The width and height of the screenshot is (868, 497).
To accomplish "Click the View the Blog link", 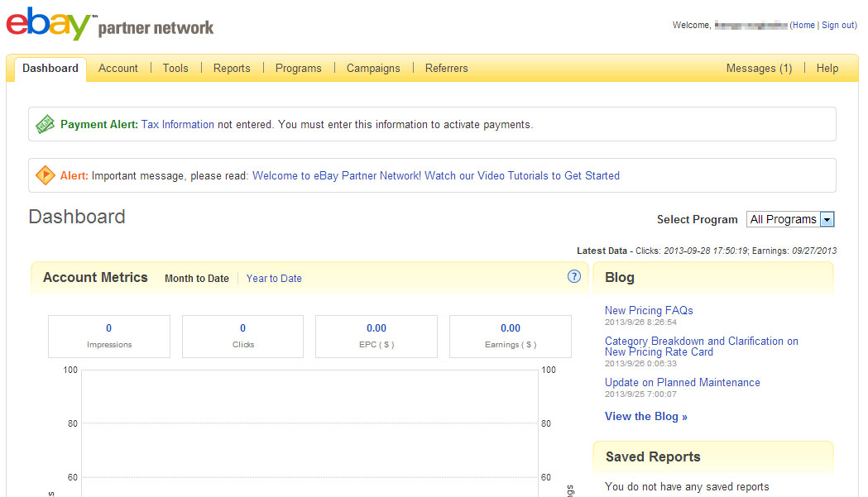I will pos(646,416).
